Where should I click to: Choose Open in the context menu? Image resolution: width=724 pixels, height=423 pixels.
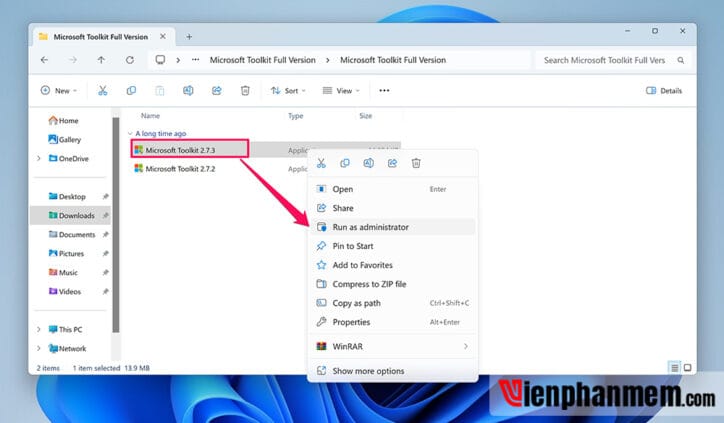tap(392, 189)
